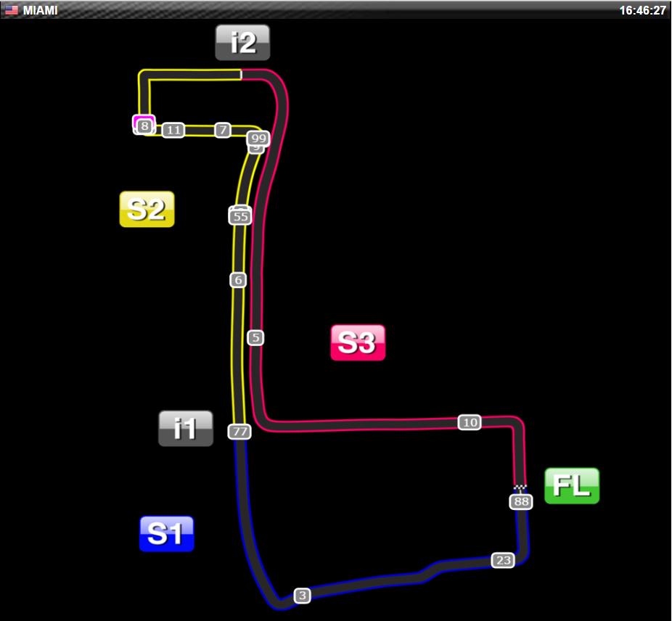Select car number 6 marker

pyautogui.click(x=238, y=280)
